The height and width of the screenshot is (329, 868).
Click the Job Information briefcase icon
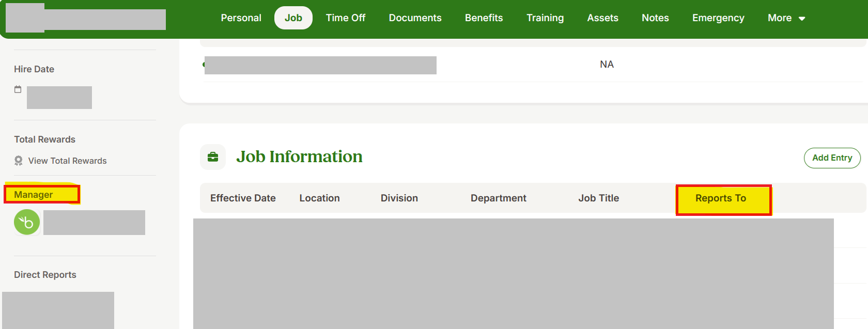coord(213,157)
